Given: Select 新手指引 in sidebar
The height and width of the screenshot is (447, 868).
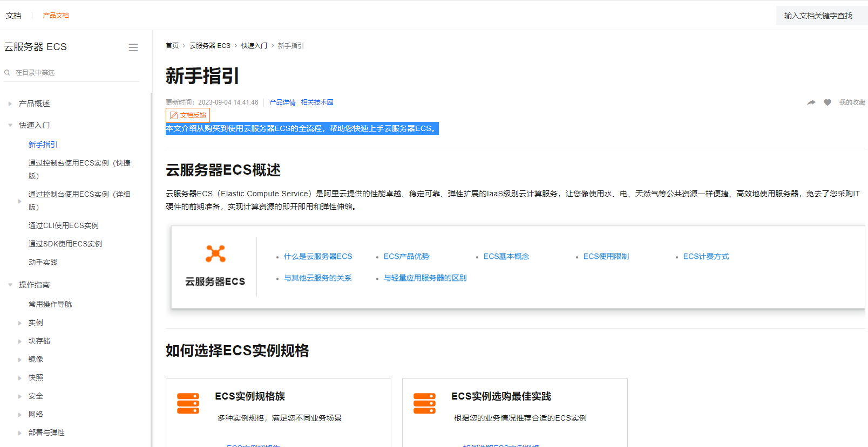Looking at the screenshot, I should pos(43,145).
